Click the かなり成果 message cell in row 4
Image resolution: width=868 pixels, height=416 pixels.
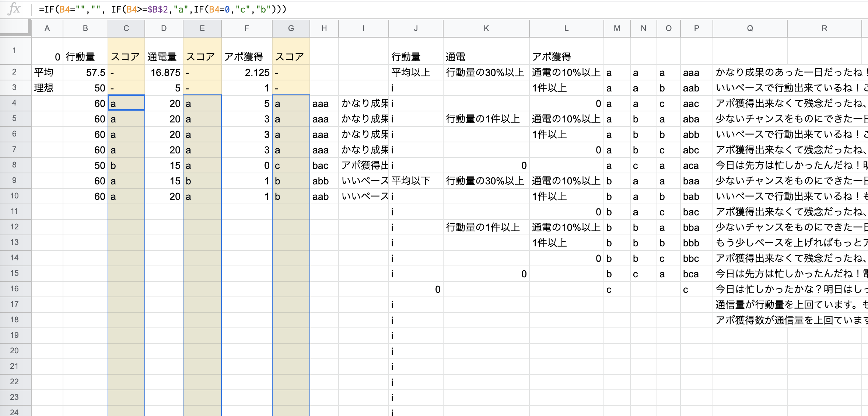364,103
